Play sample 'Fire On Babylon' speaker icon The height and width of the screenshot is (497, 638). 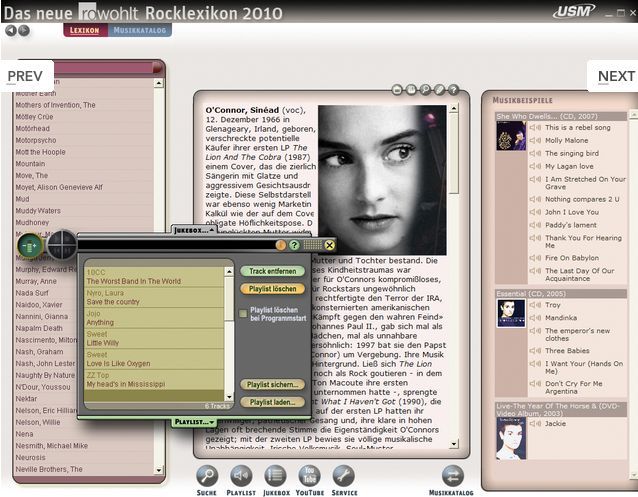coord(535,258)
